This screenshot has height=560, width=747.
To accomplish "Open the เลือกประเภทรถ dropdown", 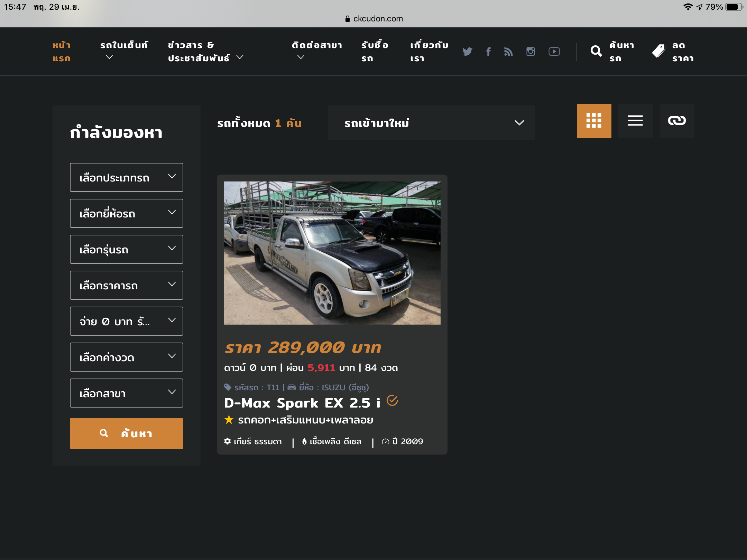I will [127, 177].
